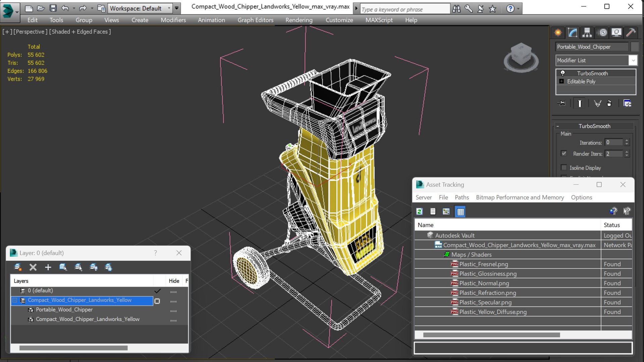The height and width of the screenshot is (362, 644).
Task: Delete layer with the X icon
Action: (33, 267)
